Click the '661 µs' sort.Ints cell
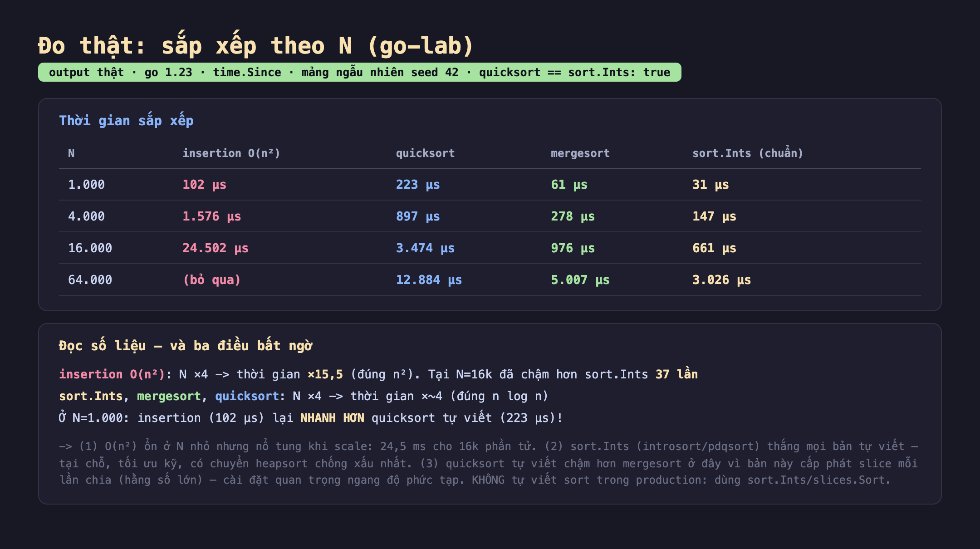The image size is (980, 549). click(x=714, y=248)
